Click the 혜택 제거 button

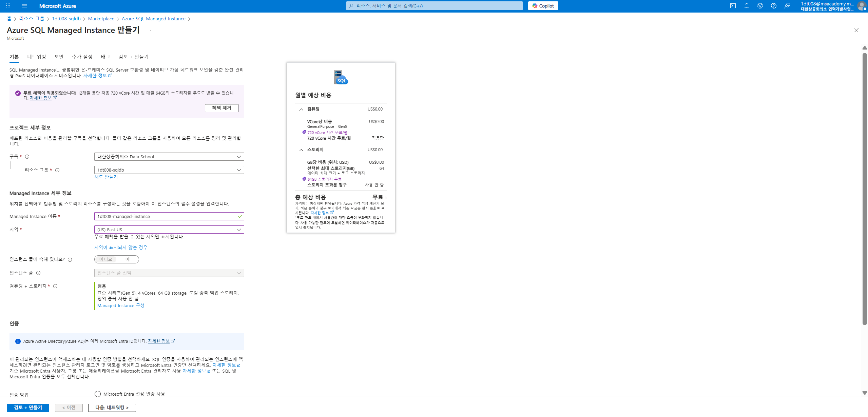[x=221, y=108]
